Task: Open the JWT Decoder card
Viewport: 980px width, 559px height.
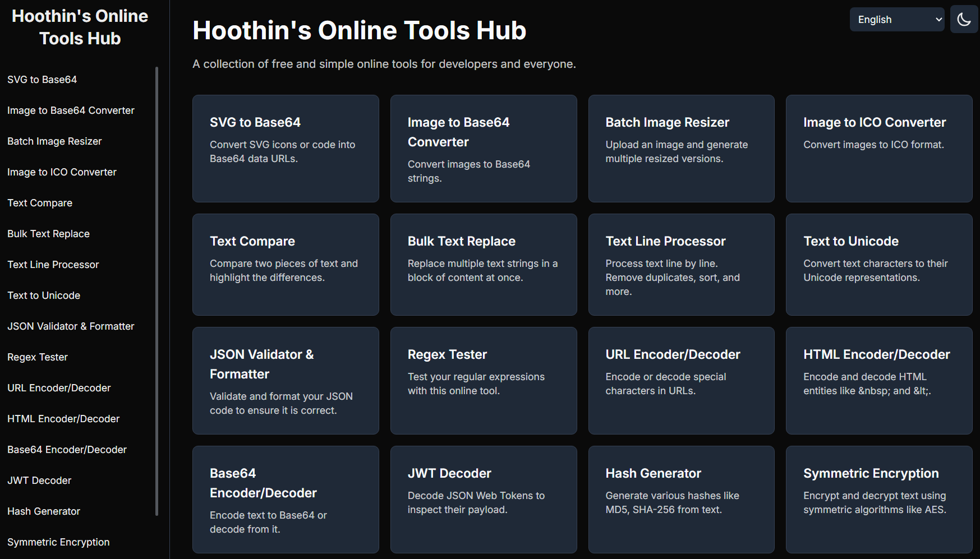Action: click(x=483, y=499)
